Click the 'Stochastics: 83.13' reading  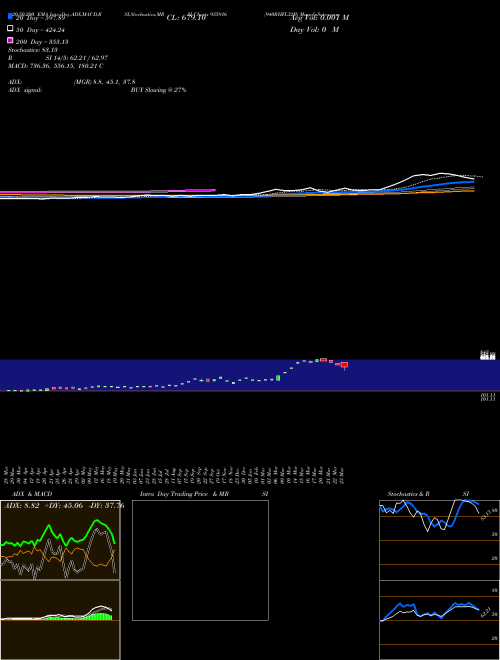[x=33, y=50]
